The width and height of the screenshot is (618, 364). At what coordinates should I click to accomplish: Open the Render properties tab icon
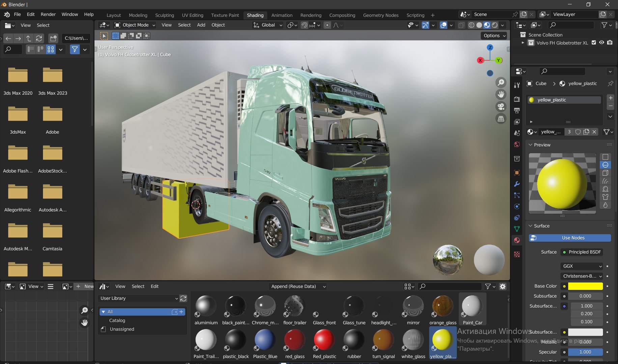tap(517, 99)
